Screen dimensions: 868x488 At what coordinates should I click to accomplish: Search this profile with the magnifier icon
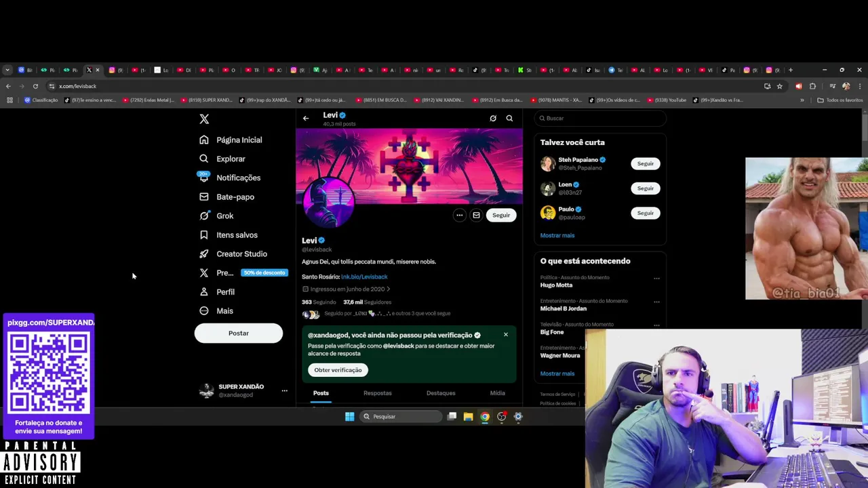point(509,119)
